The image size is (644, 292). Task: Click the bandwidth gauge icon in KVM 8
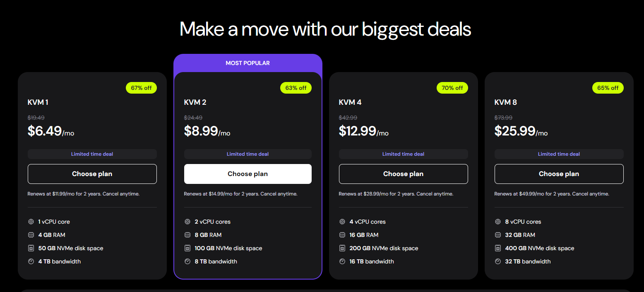[497, 261]
